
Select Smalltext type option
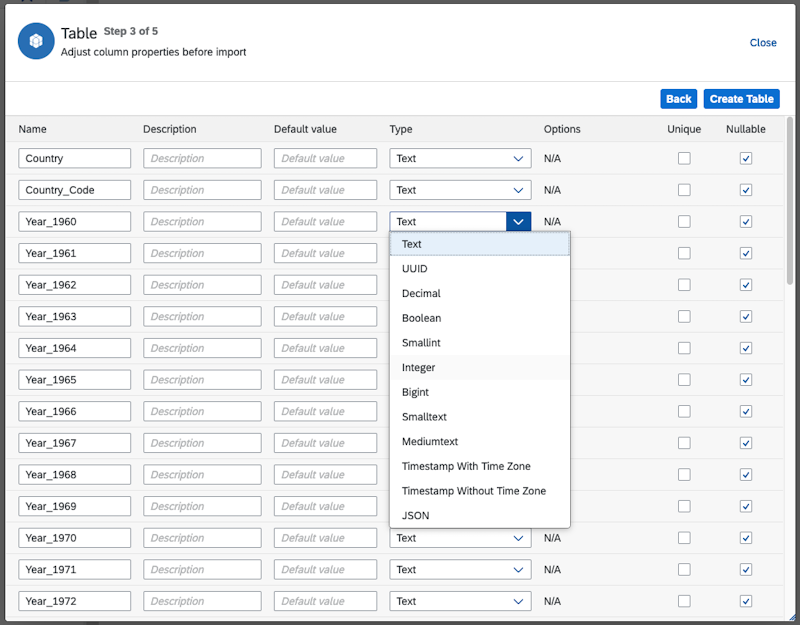pos(480,417)
